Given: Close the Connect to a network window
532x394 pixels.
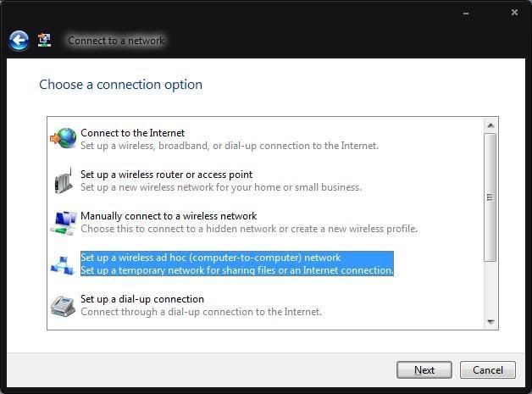Looking at the screenshot, I should 514,14.
